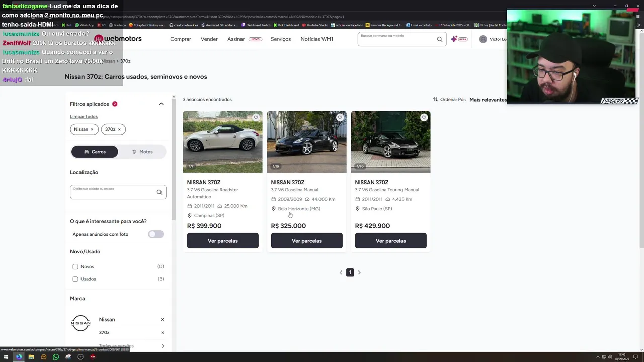Screen dimensions: 644x362
Task: Check the Usados checkbox
Action: click(75, 279)
